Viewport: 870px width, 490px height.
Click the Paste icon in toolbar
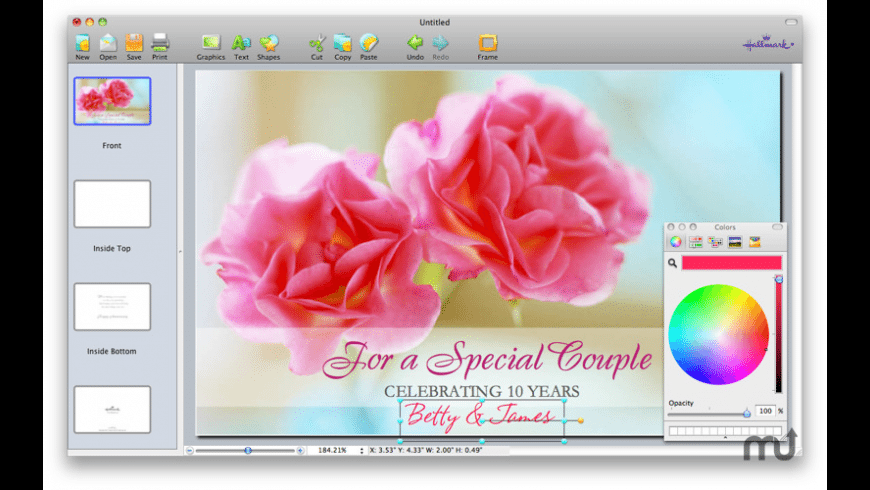pyautogui.click(x=369, y=43)
